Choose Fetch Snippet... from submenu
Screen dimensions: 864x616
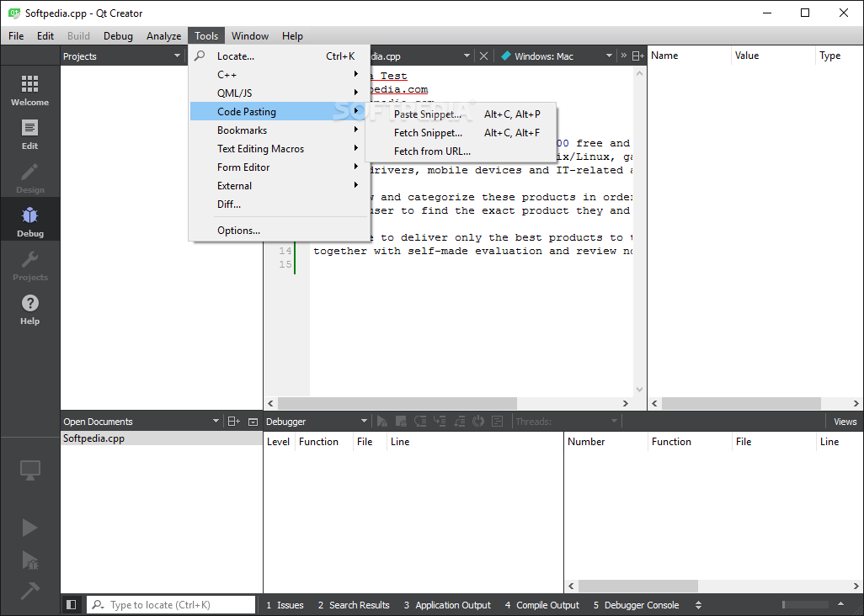point(461,133)
